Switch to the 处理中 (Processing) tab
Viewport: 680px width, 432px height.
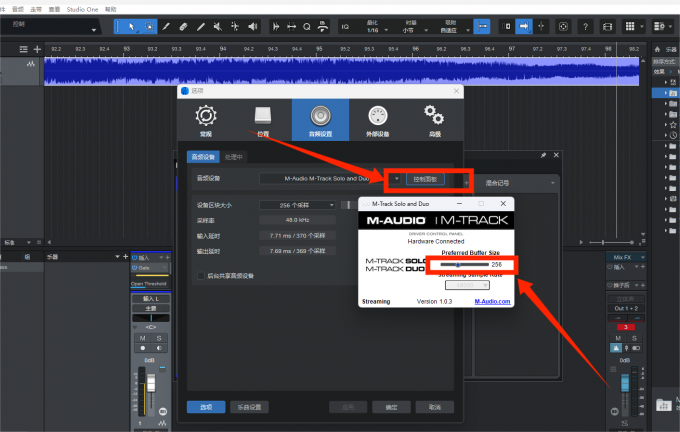click(234, 156)
